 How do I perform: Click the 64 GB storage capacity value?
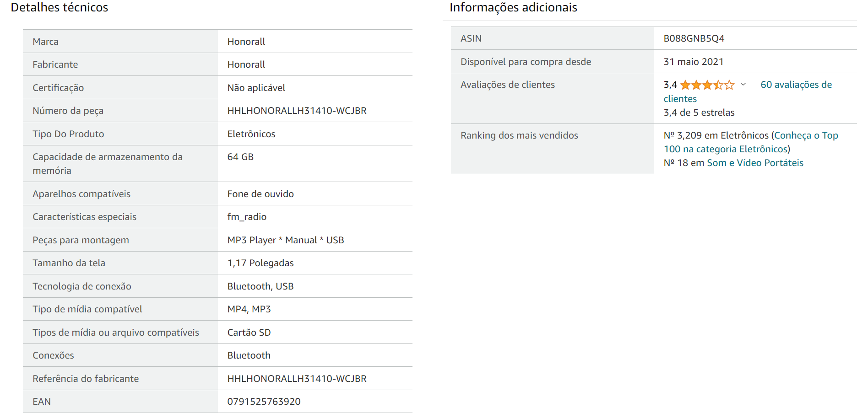coord(240,157)
